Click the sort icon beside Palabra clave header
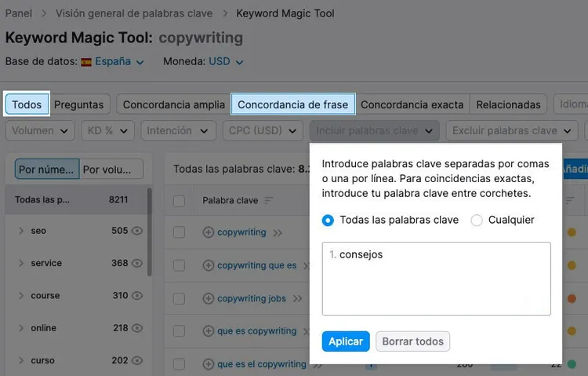The image size is (588, 376). click(x=268, y=201)
